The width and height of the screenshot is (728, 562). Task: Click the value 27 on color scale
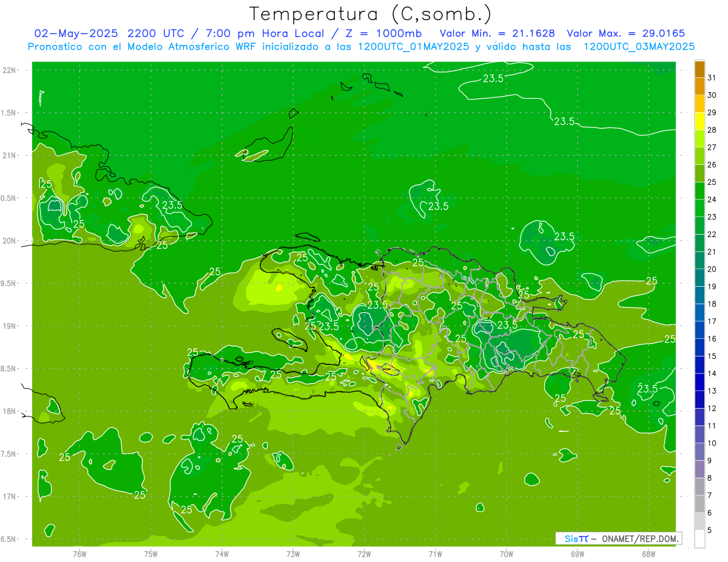click(712, 147)
